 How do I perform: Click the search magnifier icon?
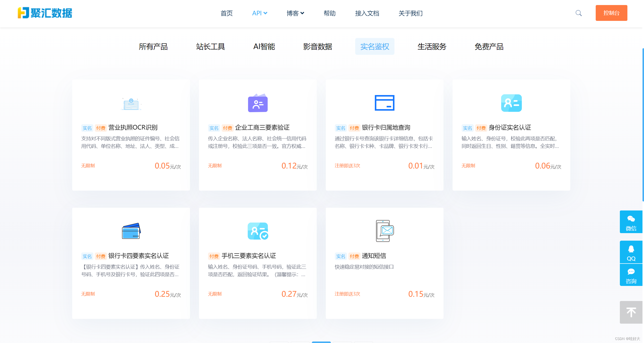pos(579,13)
